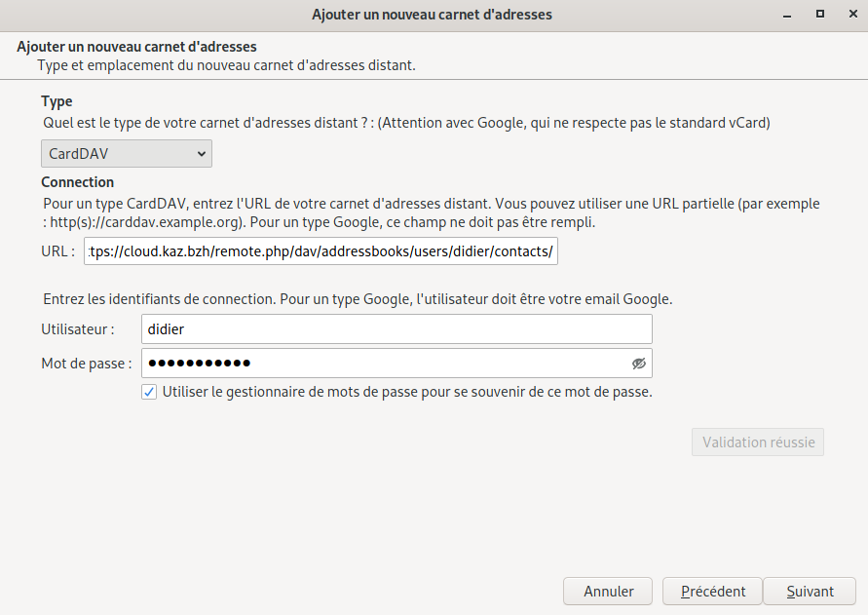Click the "URL :" label

(x=57, y=251)
